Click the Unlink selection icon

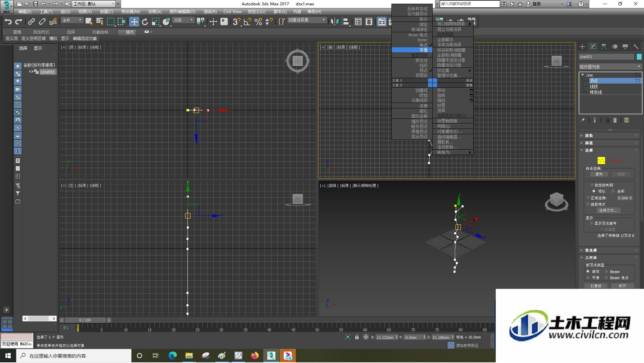[x=42, y=22]
